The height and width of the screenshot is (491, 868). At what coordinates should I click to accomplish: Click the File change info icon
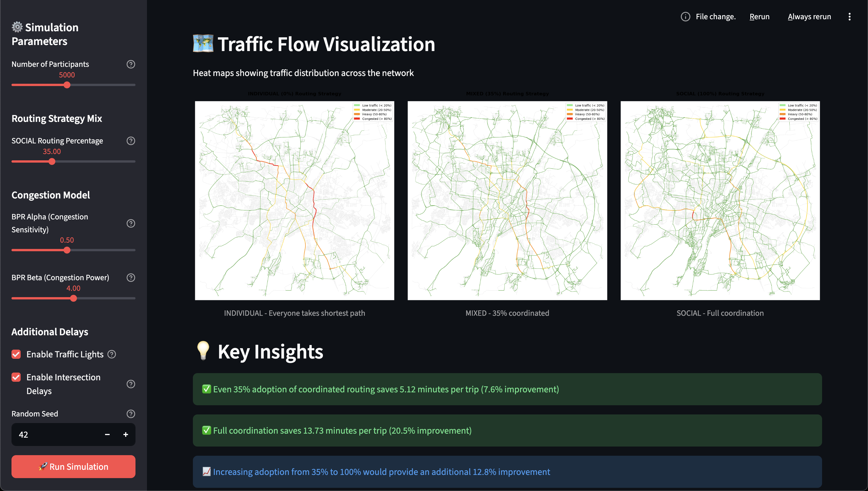pyautogui.click(x=685, y=17)
